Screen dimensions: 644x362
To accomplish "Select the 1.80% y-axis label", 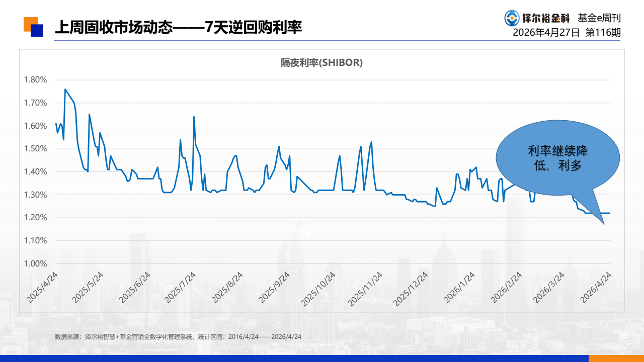I will tap(35, 80).
